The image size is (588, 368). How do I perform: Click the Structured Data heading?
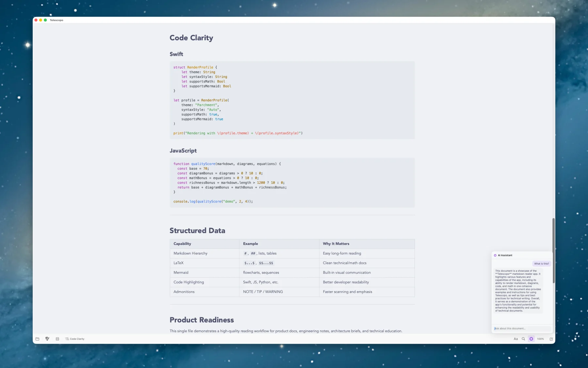[197, 231]
